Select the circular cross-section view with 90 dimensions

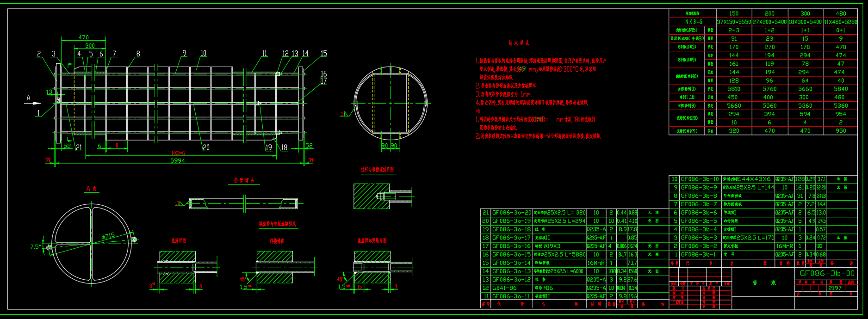(x=390, y=102)
